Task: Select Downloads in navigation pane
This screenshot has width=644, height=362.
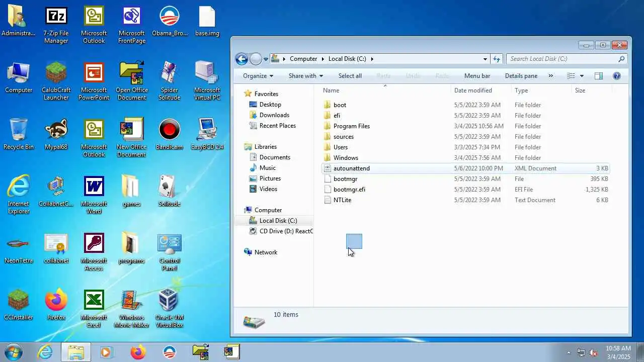Action: [274, 115]
